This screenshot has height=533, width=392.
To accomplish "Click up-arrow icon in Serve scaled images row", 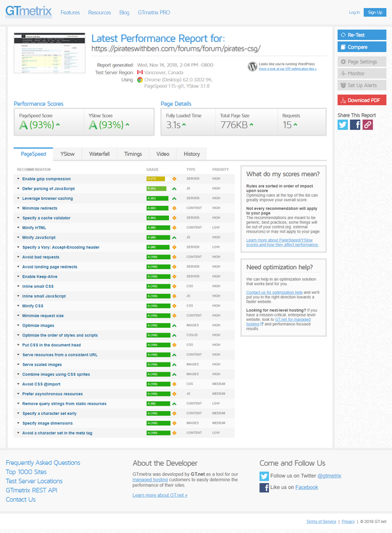I will pyautogui.click(x=174, y=364).
